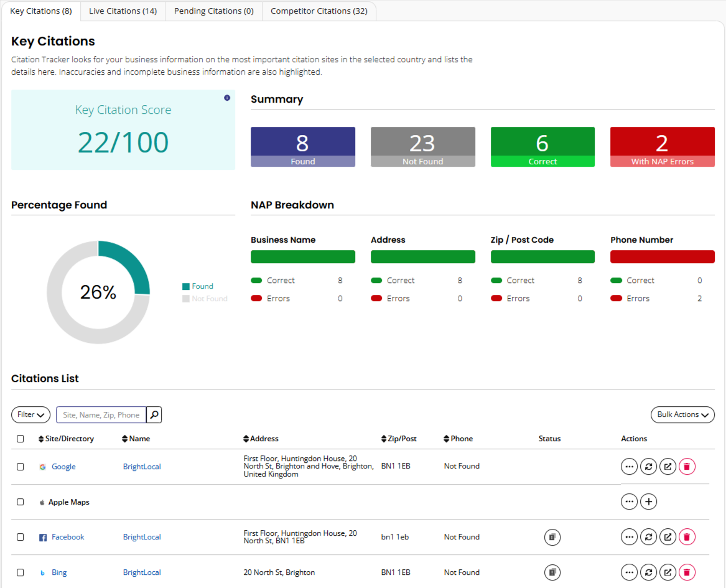Check the Facebook row checkbox
This screenshot has height=588, width=726.
tap(21, 537)
